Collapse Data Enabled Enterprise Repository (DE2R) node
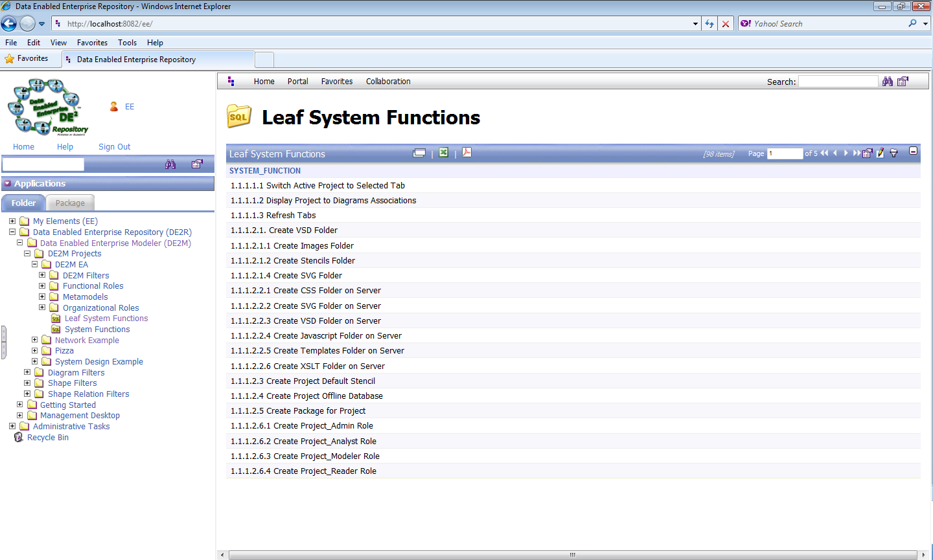 12,232
